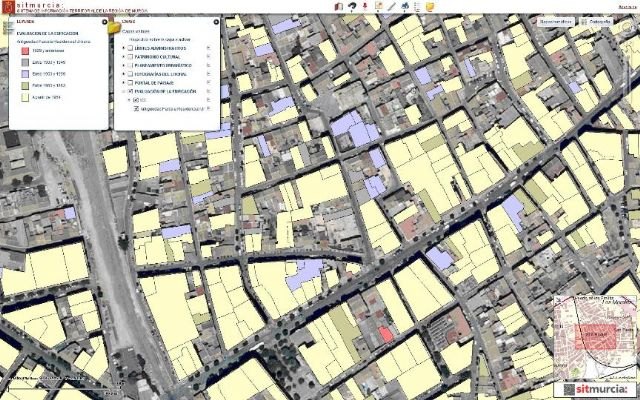Expand the Fotografías layer group
Viewport: 640px width, 400px height.
pyautogui.click(x=124, y=74)
